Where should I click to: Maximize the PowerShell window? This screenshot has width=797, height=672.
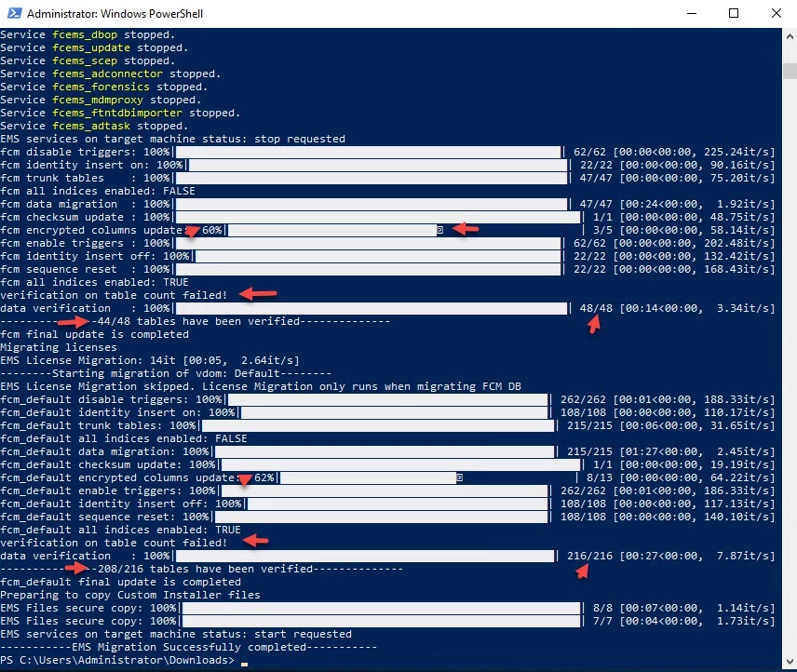point(734,13)
